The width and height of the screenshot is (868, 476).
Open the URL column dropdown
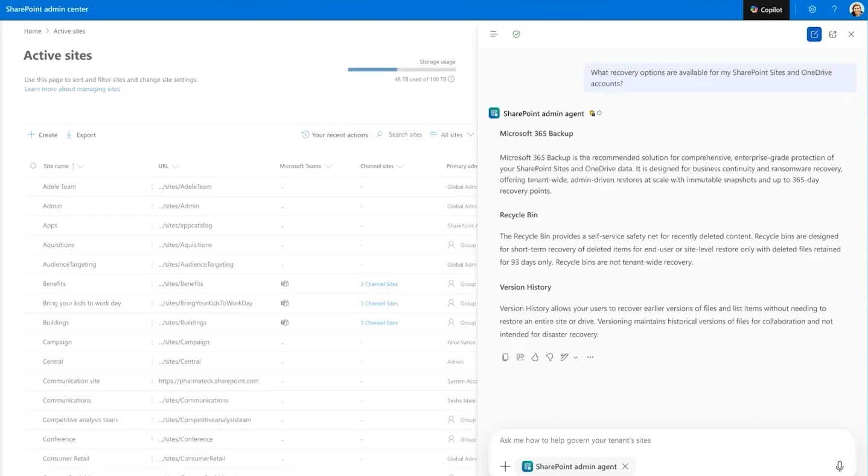176,167
